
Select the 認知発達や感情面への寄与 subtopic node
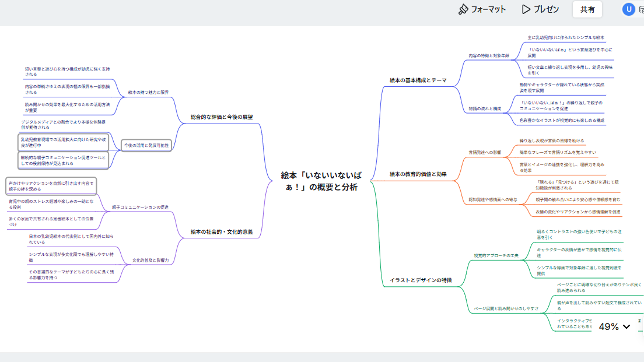(x=493, y=200)
